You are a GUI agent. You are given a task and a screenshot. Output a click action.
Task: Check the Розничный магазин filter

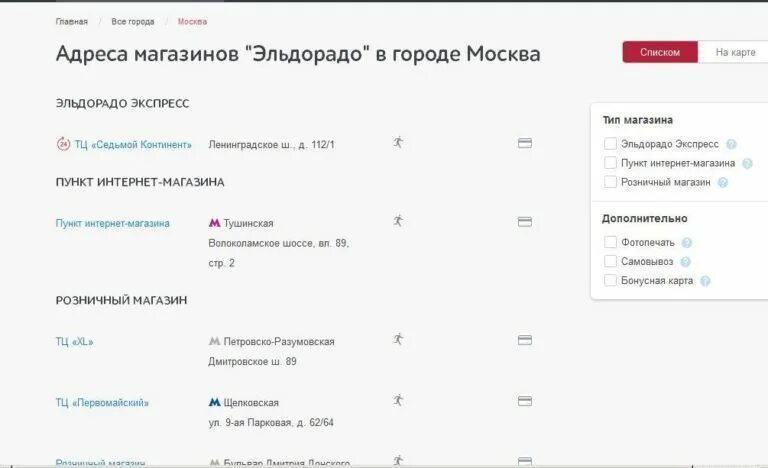click(610, 182)
